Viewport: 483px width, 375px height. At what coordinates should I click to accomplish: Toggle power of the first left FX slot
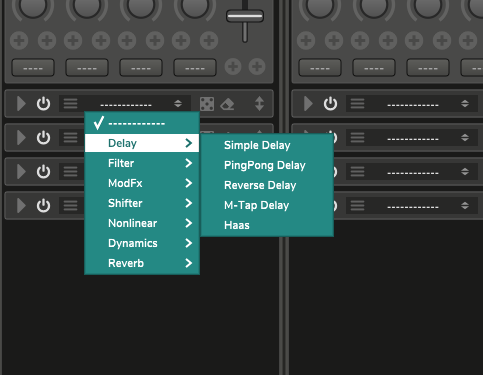[x=43, y=104]
